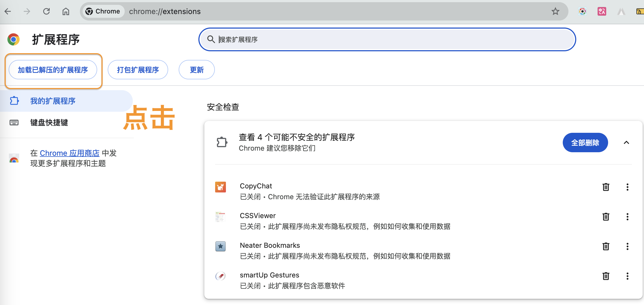The width and height of the screenshot is (644, 305).
Task: Click the screenshot capture extension icon
Action: point(582,11)
